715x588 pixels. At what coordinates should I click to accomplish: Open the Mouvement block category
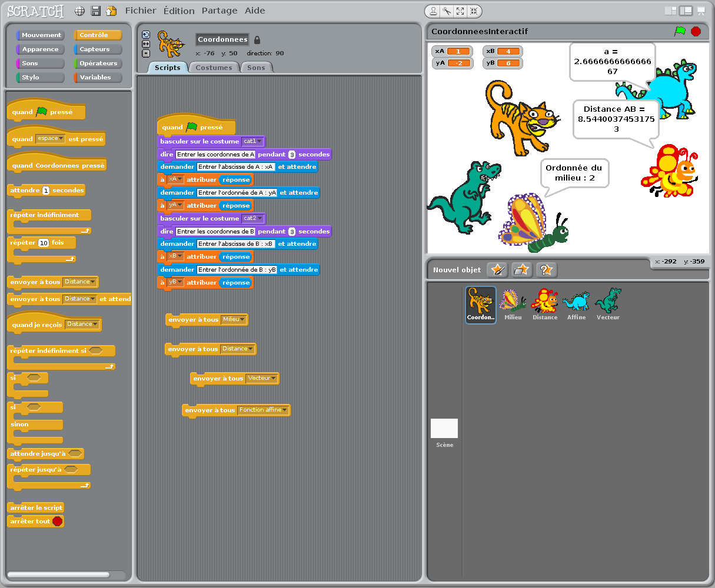coord(41,35)
